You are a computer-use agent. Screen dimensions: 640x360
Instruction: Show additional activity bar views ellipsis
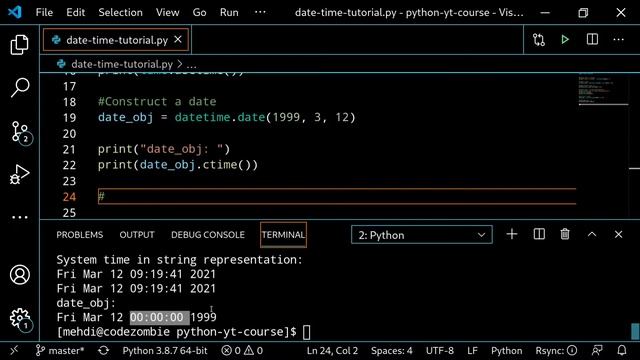(x=19, y=218)
